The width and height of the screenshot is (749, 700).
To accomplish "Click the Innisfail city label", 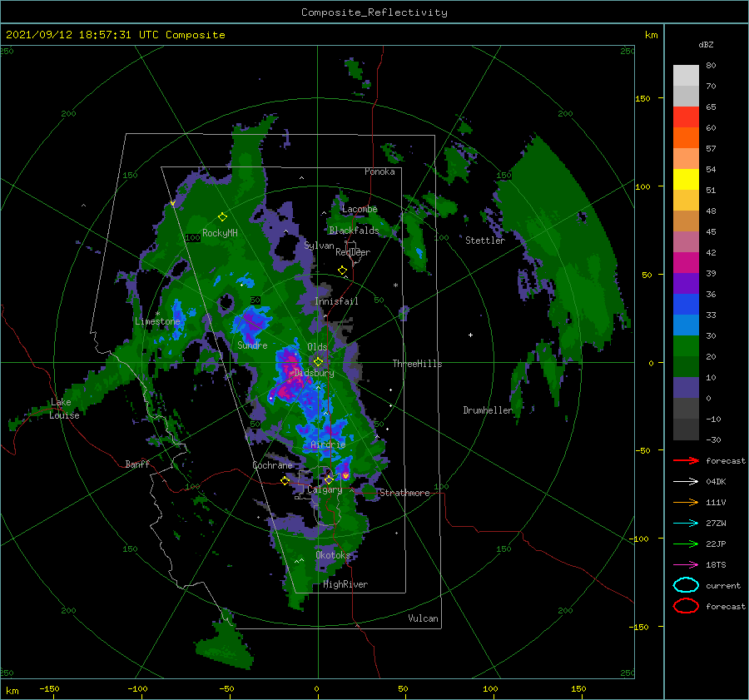I will click(x=336, y=301).
